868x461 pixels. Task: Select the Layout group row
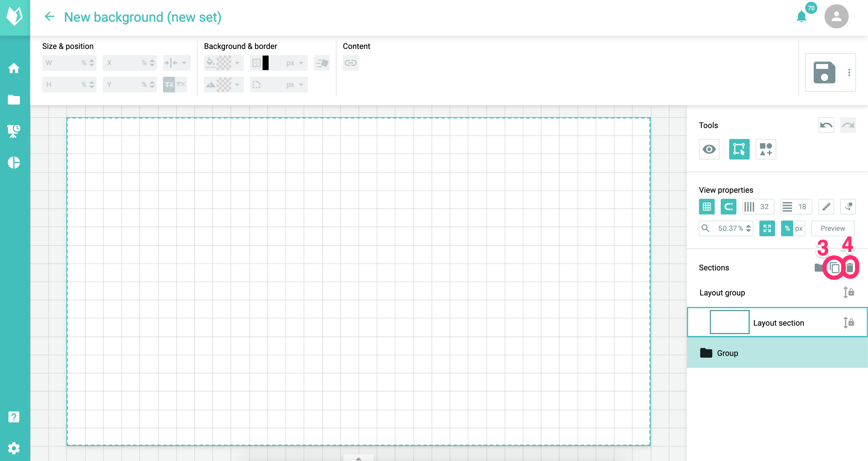(x=777, y=292)
